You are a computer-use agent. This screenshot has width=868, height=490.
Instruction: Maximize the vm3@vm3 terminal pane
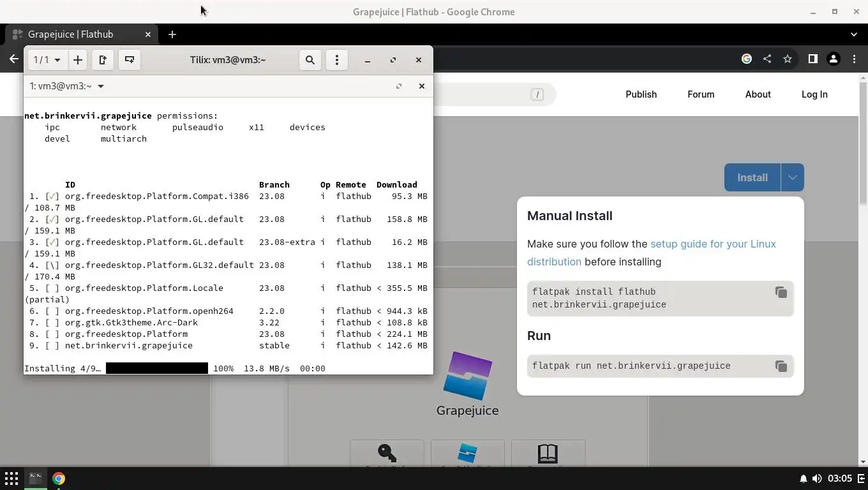tap(399, 86)
